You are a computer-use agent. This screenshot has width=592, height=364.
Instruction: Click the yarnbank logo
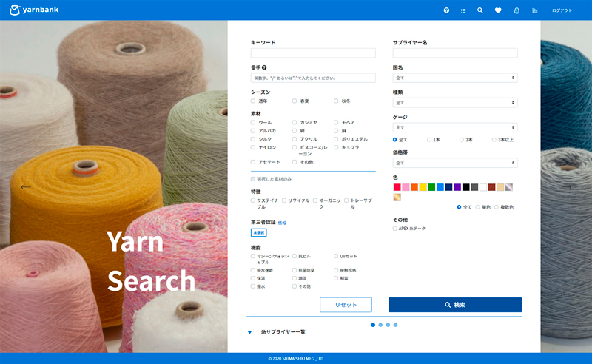[x=34, y=10]
